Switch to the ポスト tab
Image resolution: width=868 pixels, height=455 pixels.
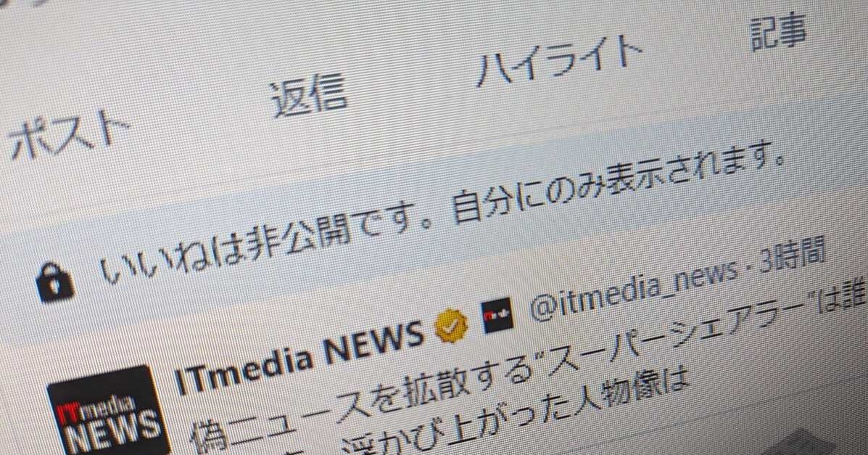(68, 134)
